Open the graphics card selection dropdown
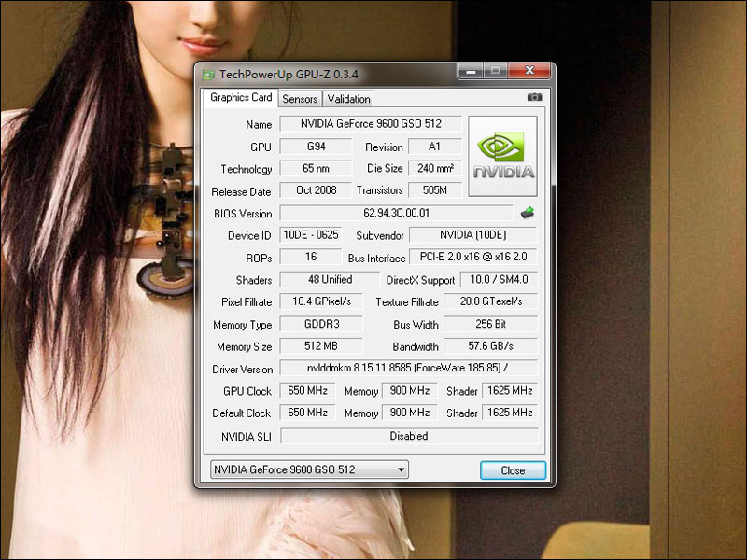The width and height of the screenshot is (747, 560). [309, 469]
